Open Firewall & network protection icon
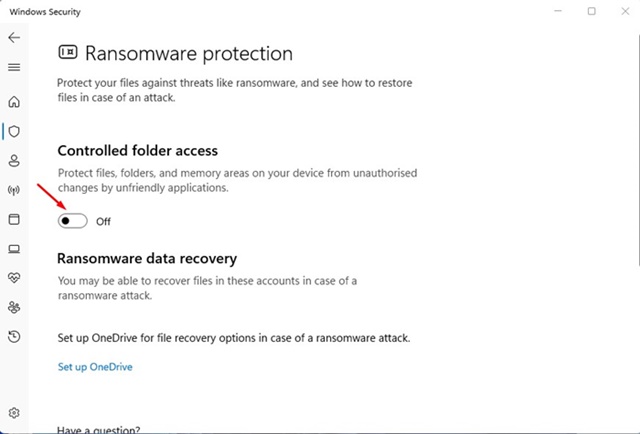This screenshot has height=434, width=640. tap(14, 190)
